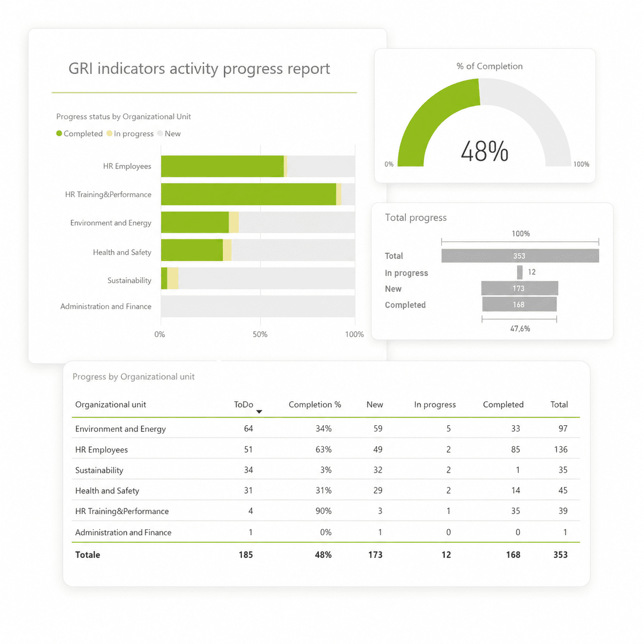Sort by Organizational unit column header

pyautogui.click(x=110, y=405)
